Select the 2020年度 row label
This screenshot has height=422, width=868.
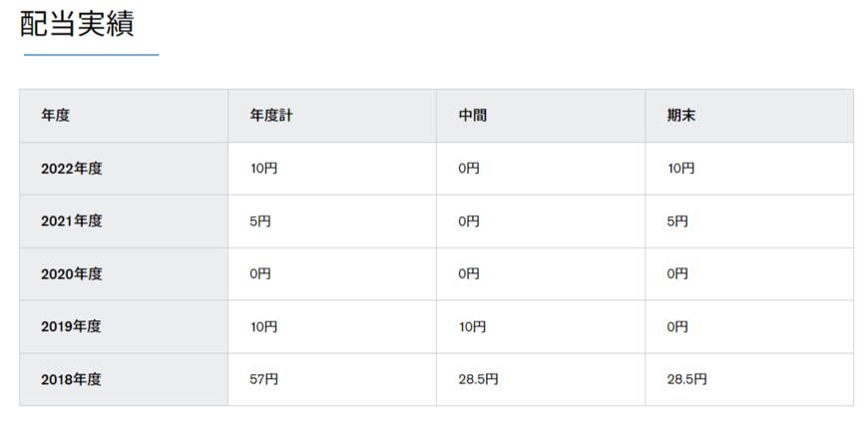pyautogui.click(x=72, y=273)
